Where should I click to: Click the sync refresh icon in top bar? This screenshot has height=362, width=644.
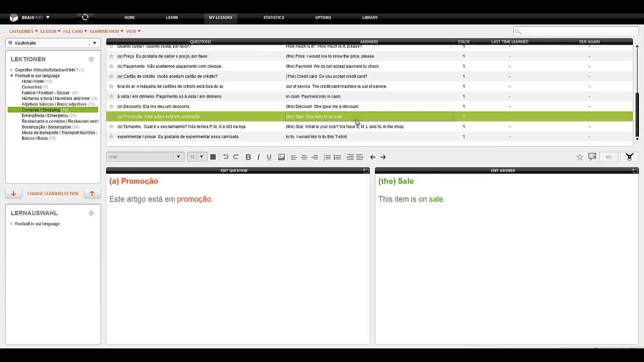click(x=85, y=17)
